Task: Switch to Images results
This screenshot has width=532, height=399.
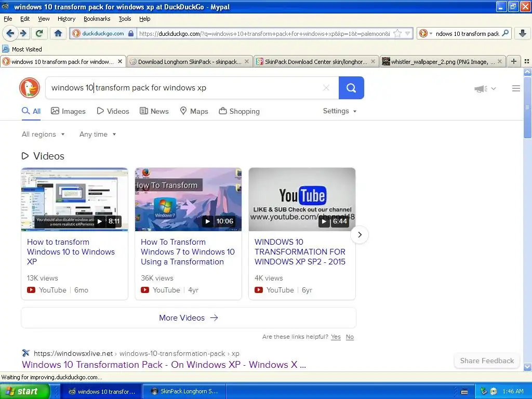Action: [68, 111]
